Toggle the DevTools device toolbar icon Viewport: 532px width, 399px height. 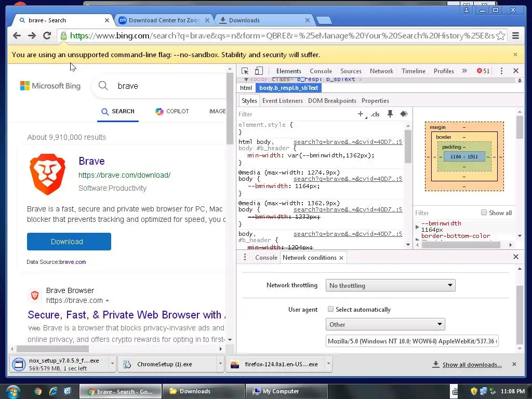[259, 71]
